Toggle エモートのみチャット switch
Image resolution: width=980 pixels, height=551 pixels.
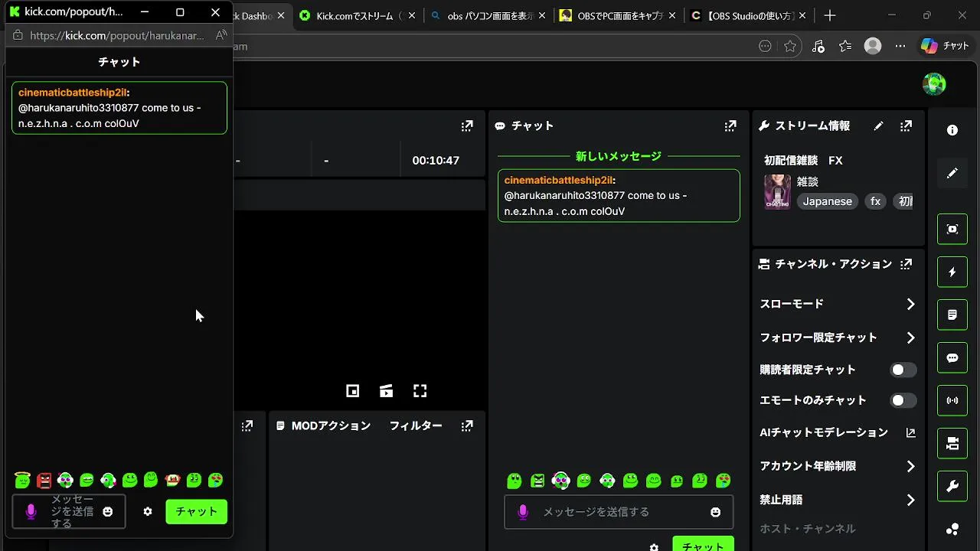[x=903, y=400]
